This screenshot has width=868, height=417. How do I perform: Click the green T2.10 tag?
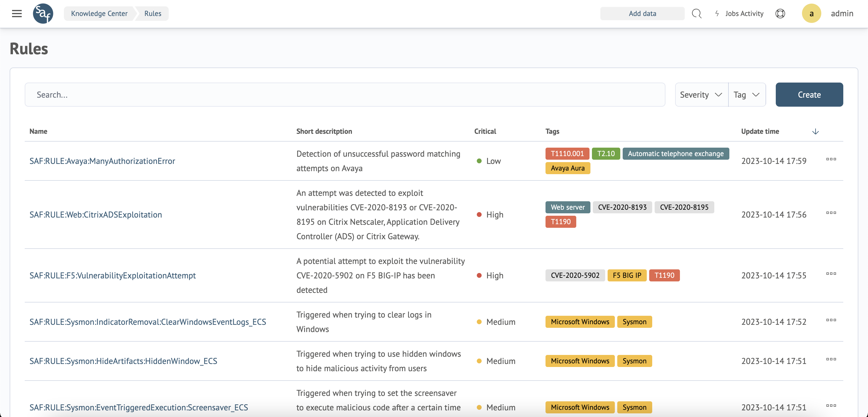click(x=605, y=154)
